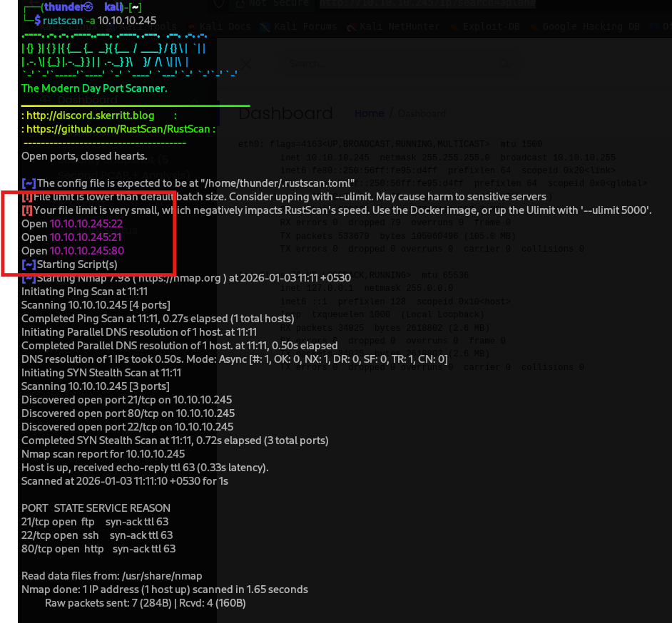
Task: Click 'TX packets 533679' line in browser output
Action: [x=398, y=236]
